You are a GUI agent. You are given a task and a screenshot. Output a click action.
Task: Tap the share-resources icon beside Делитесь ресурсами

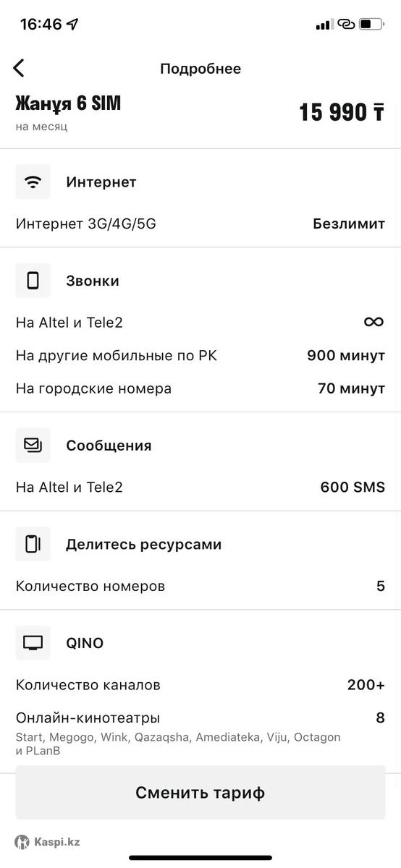[33, 544]
